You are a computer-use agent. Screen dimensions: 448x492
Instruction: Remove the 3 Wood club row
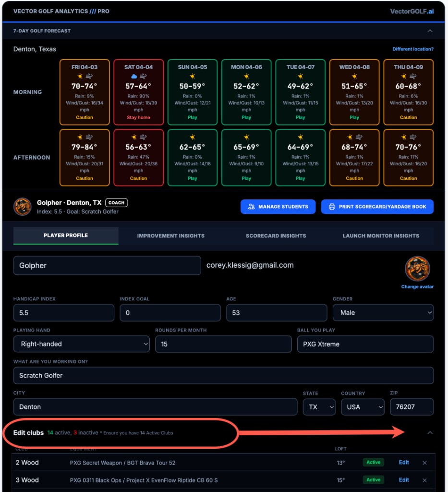pos(424,480)
